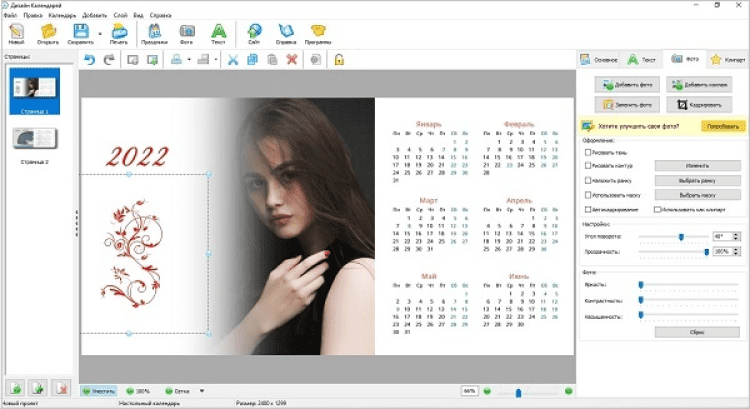Toggle the Автокадрирование checkbox

coord(588,209)
